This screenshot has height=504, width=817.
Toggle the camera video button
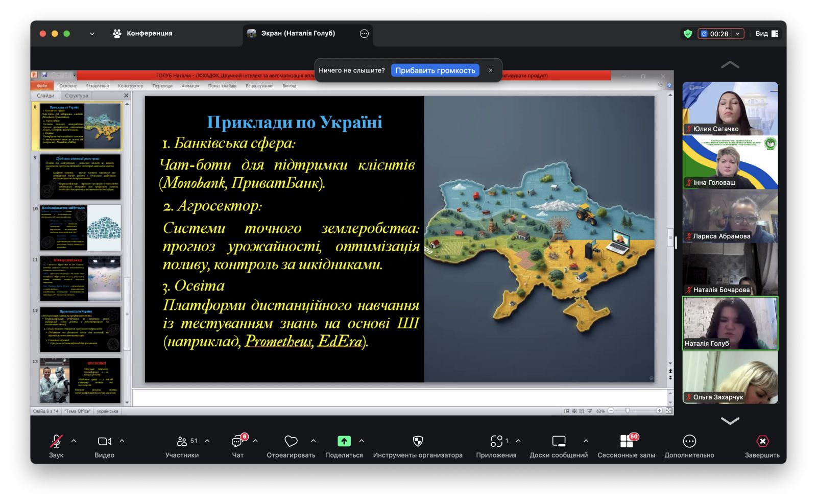pos(104,441)
